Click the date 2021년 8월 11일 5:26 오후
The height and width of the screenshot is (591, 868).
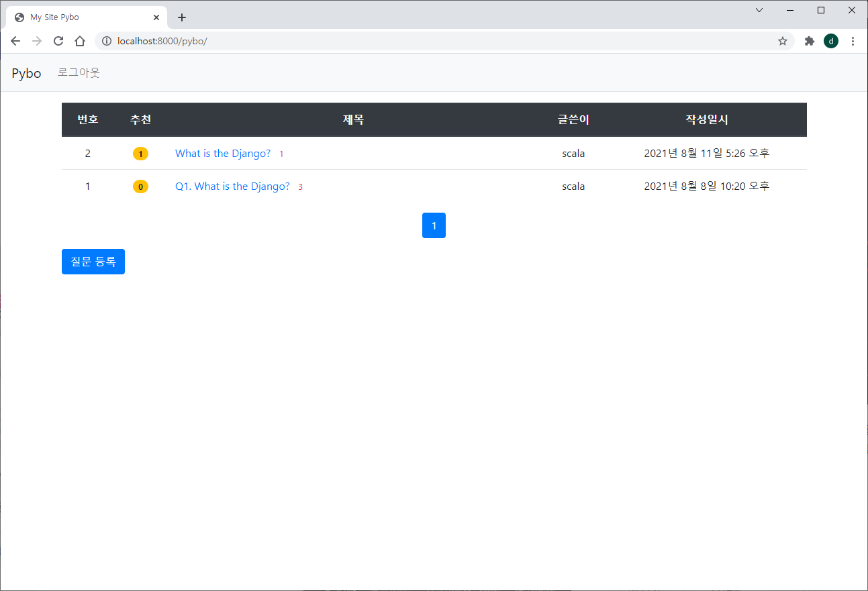tap(707, 153)
